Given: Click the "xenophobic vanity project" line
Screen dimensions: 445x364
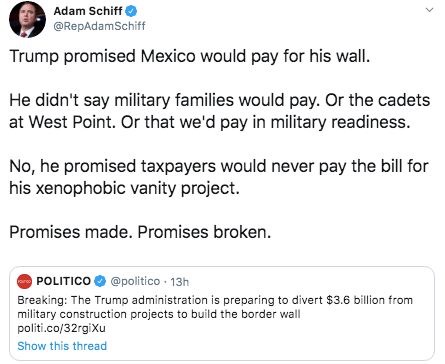Looking at the screenshot, I should click(x=124, y=188).
